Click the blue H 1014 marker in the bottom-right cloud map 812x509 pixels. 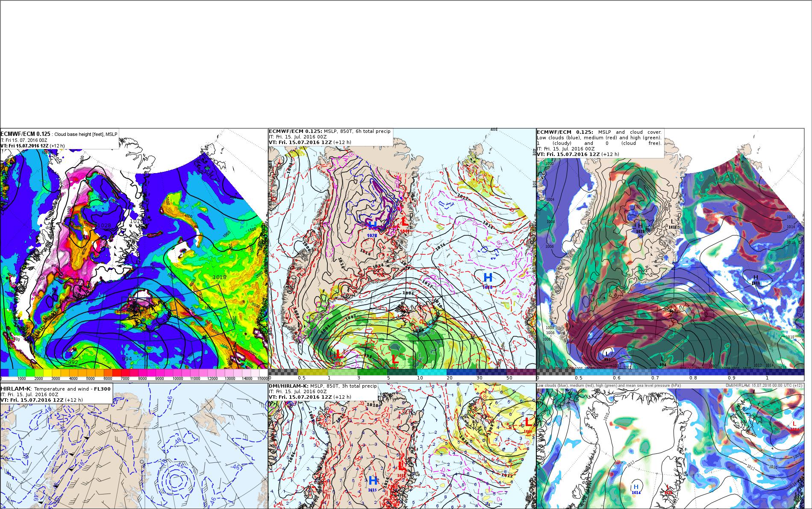tap(636, 489)
